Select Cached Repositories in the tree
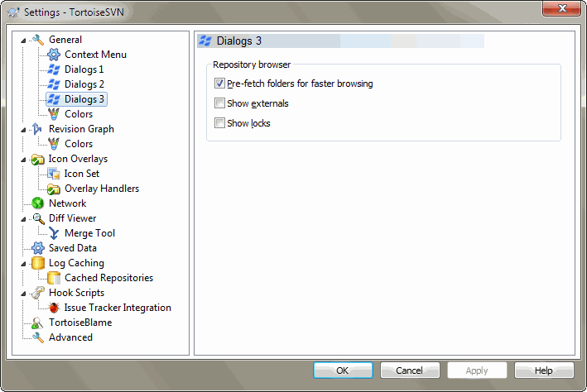 pos(108,278)
